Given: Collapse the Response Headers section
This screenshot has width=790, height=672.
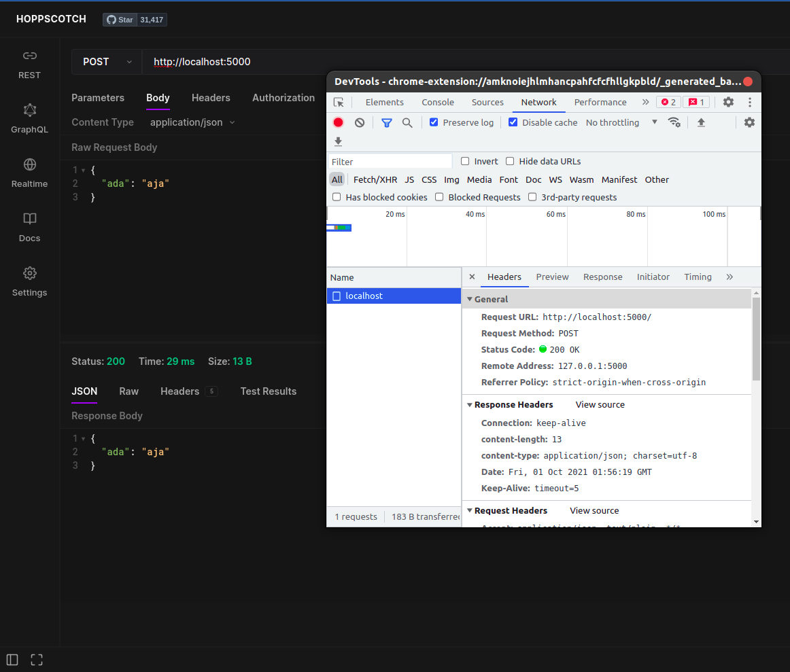Looking at the screenshot, I should tap(470, 404).
